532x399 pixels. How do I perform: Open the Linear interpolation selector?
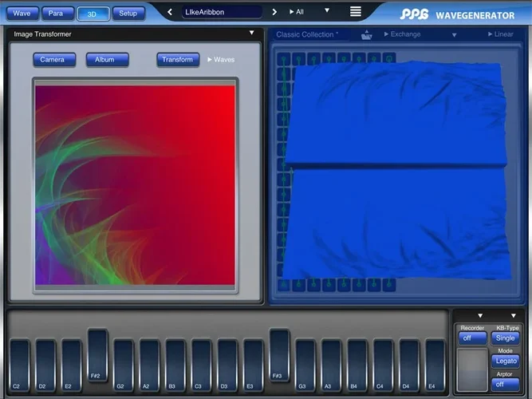(x=500, y=34)
